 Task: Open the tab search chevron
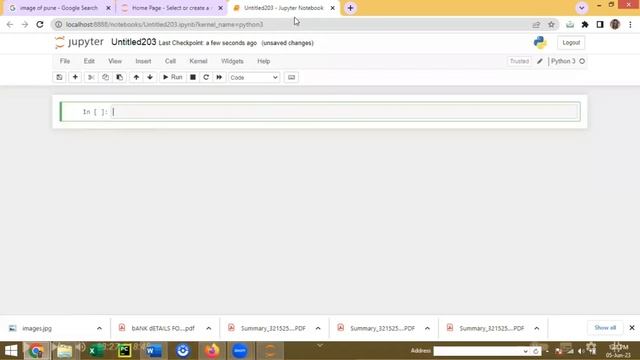coord(582,8)
